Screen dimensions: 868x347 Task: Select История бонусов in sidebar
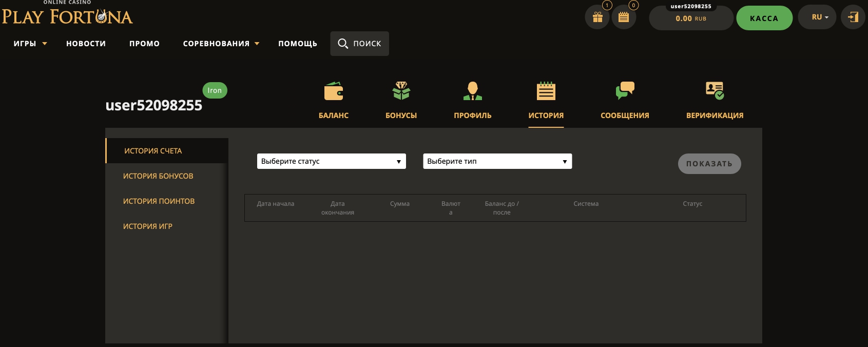[158, 176]
